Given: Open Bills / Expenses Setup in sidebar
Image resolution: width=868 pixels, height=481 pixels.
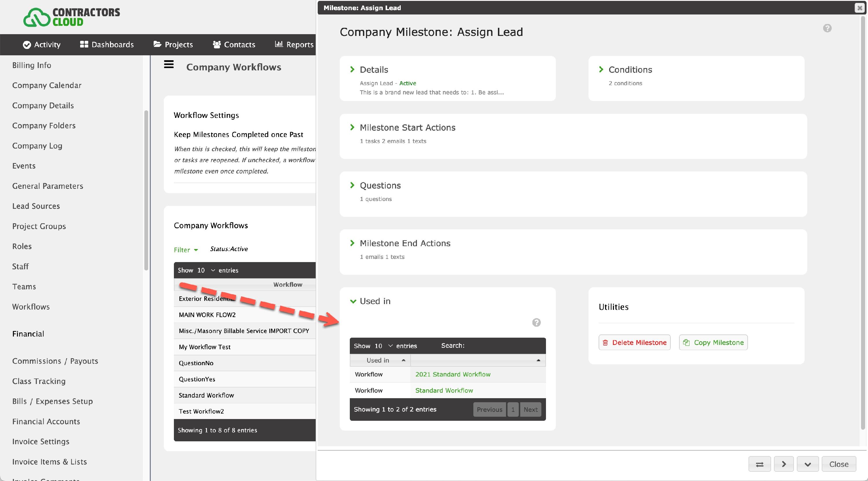Looking at the screenshot, I should coord(53,401).
